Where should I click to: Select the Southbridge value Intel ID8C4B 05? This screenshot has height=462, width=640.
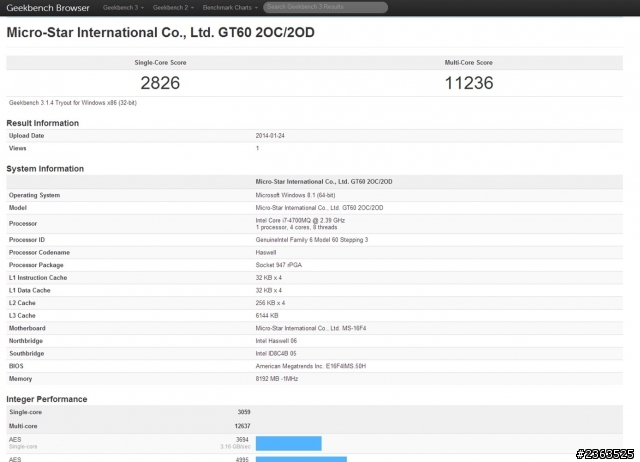tap(276, 353)
